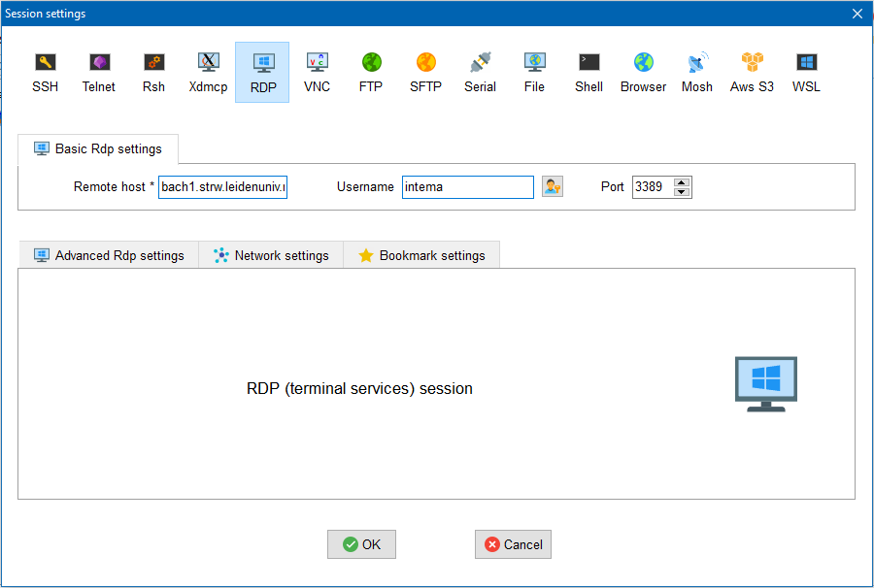The width and height of the screenshot is (874, 588).
Task: Open the Advanced Rdp settings tab
Action: [x=109, y=255]
